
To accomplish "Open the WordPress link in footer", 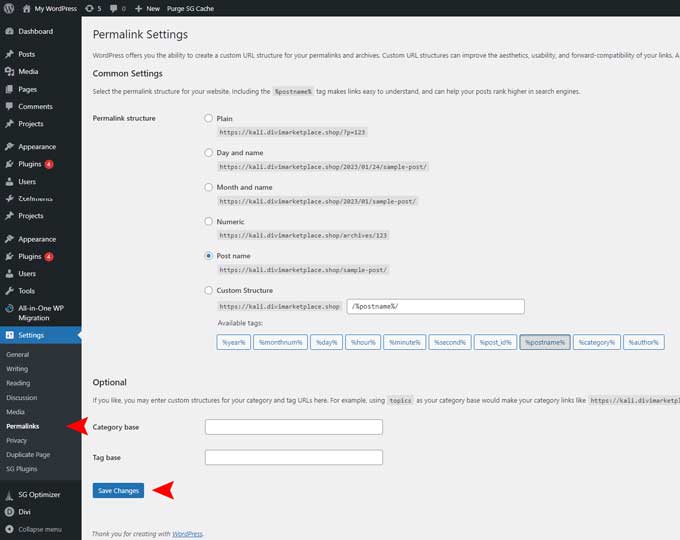I will [186, 534].
